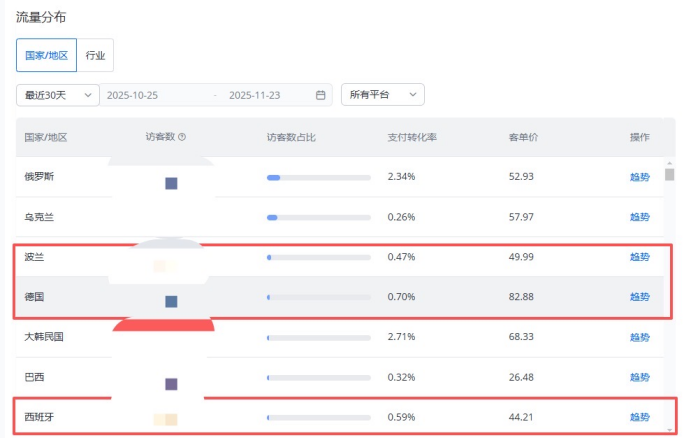Open 趋势 link for 波兰 row
Image resolution: width=692 pixels, height=438 pixels.
click(x=639, y=257)
